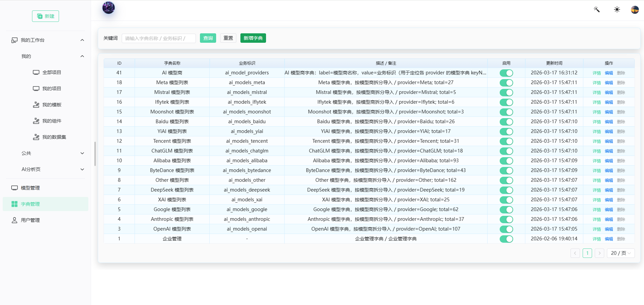
Task: Switch off the 企业管理 enable toggle
Action: [x=506, y=239]
